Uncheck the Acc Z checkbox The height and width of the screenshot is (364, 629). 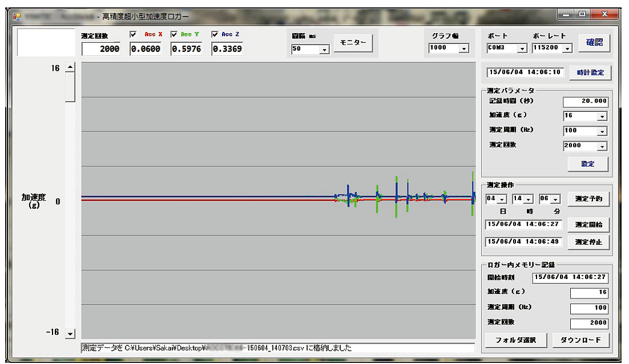point(215,34)
